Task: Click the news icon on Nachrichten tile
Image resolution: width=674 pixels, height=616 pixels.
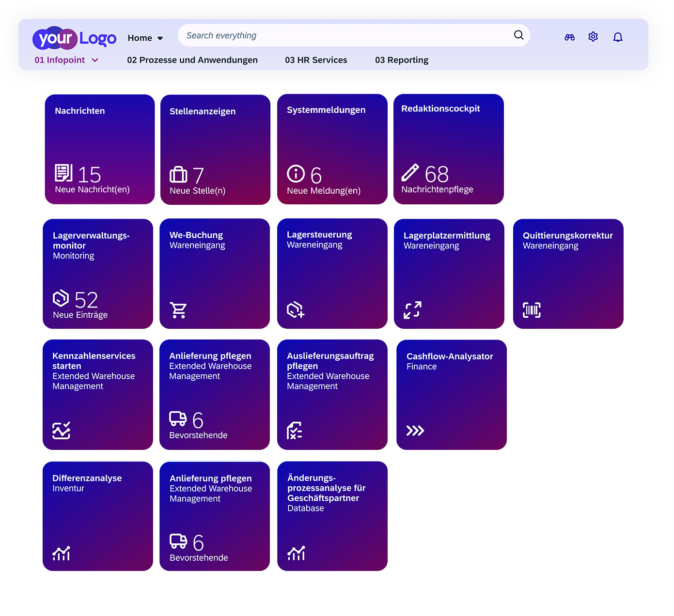Action: click(x=63, y=173)
